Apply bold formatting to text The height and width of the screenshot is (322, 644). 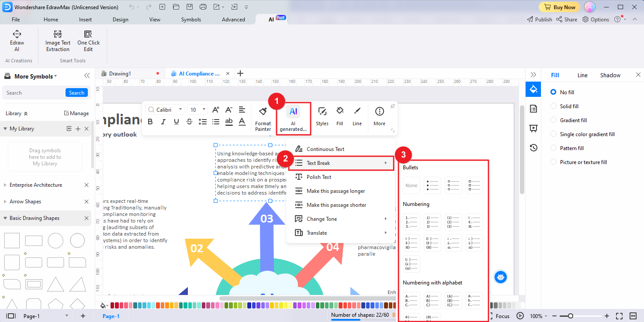[x=150, y=122]
